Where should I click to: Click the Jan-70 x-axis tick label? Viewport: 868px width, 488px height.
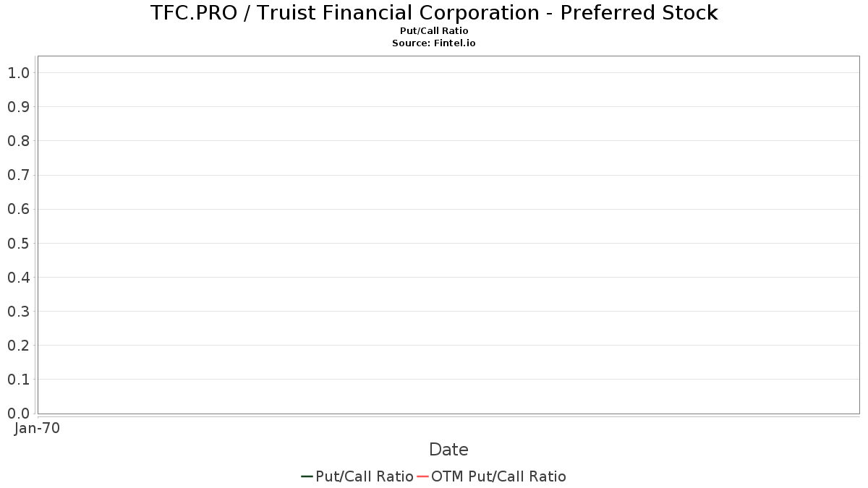click(38, 428)
